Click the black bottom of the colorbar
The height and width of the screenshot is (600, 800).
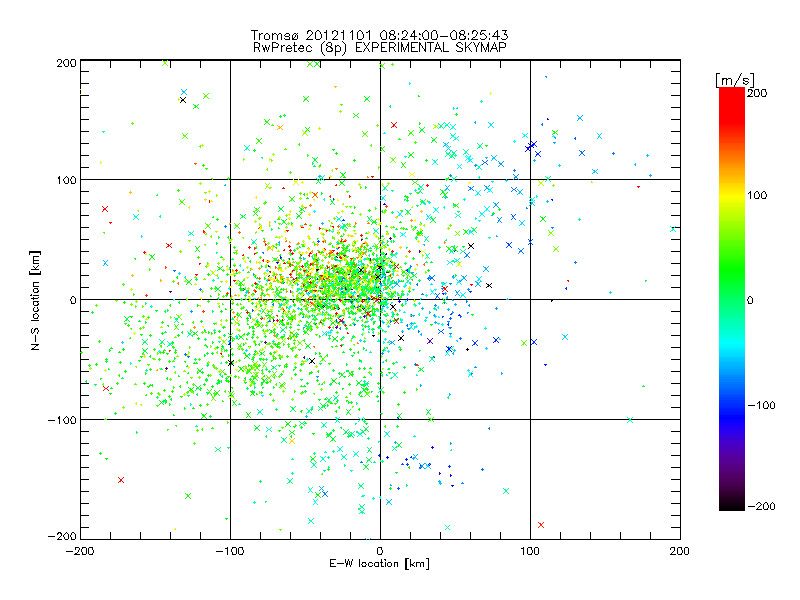pos(732,505)
